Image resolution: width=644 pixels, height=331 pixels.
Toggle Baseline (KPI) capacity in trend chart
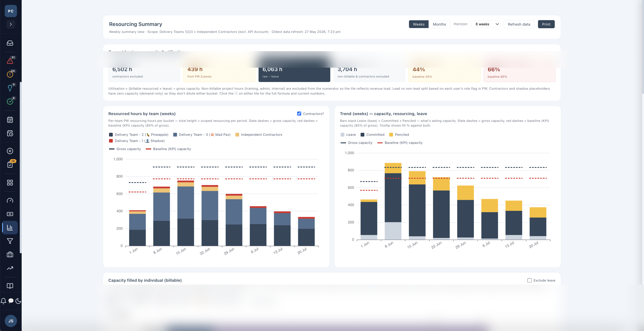click(400, 143)
